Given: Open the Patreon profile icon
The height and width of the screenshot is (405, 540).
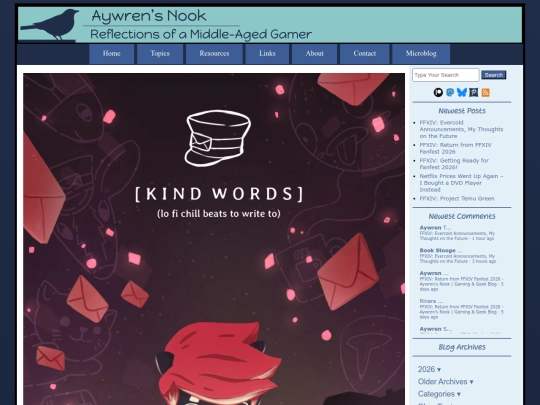Looking at the screenshot, I should tap(438, 92).
